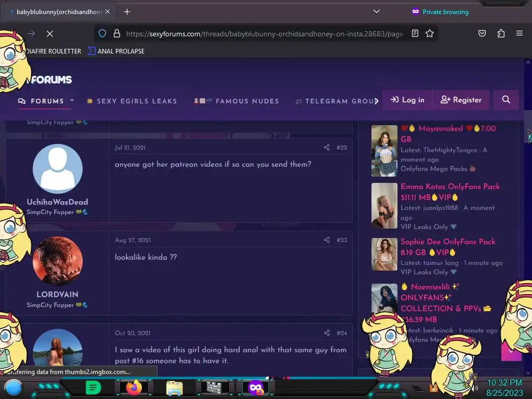Open a new tab with plus button
Screen dimensions: 532x399
pos(127,12)
